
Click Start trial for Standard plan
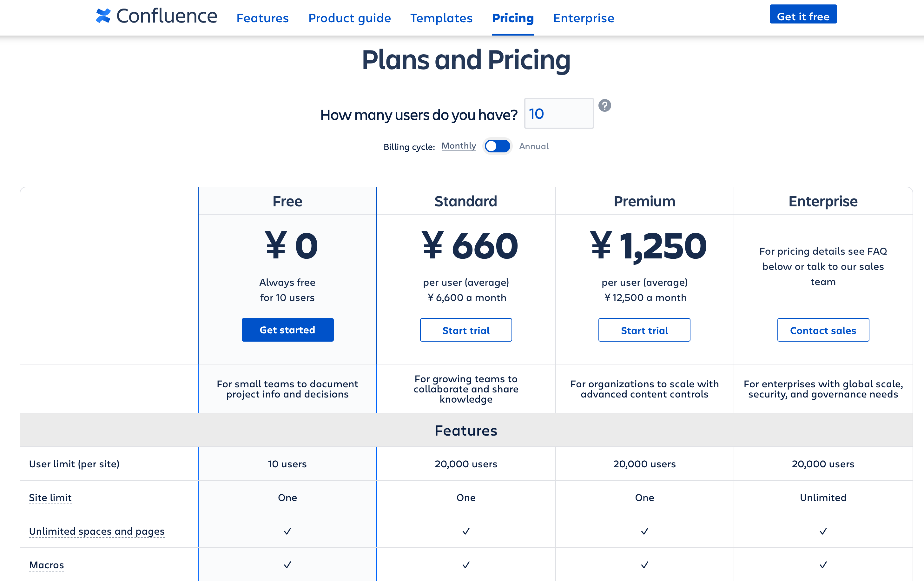pyautogui.click(x=466, y=330)
